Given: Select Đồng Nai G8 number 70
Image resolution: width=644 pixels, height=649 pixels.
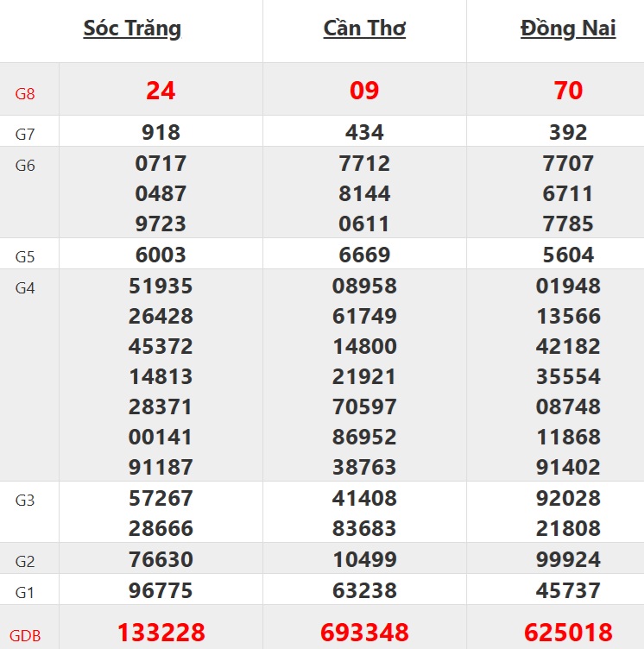Looking at the screenshot, I should pyautogui.click(x=568, y=91).
